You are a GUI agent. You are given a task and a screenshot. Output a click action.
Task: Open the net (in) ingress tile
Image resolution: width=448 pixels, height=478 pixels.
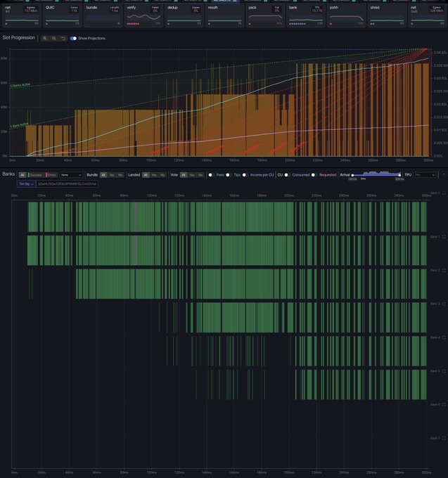click(x=22, y=16)
